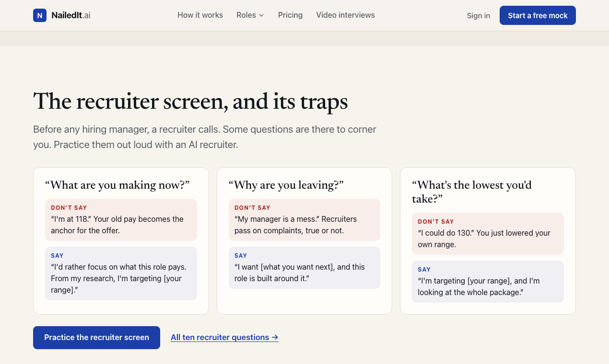Start a free mock interview
The height and width of the screenshot is (364, 609).
[x=538, y=15]
